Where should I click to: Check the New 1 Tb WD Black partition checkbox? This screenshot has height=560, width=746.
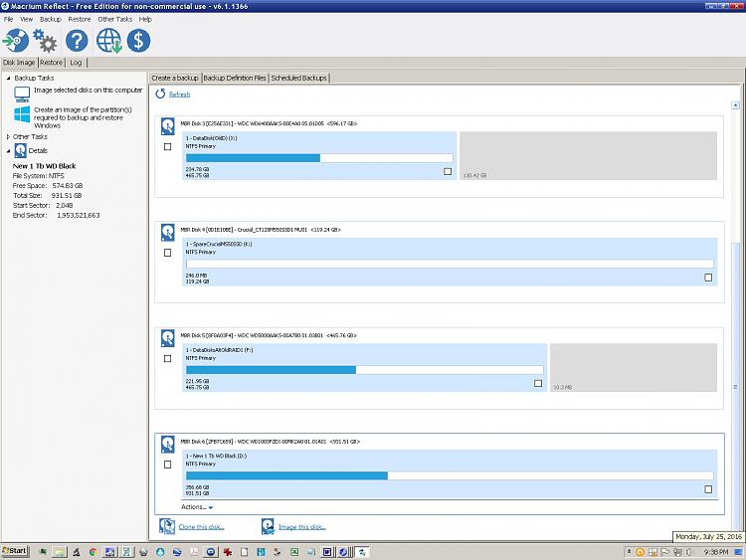[x=708, y=489]
